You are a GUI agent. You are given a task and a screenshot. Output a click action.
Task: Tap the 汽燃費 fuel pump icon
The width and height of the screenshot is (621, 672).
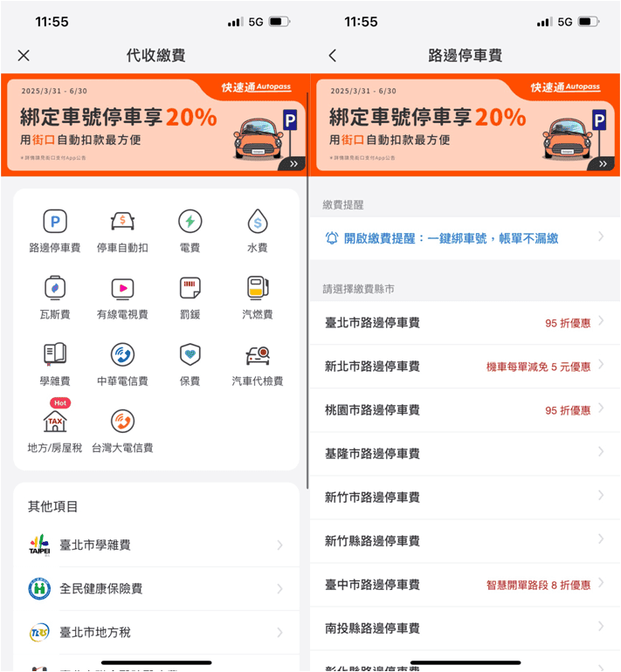pos(258,288)
